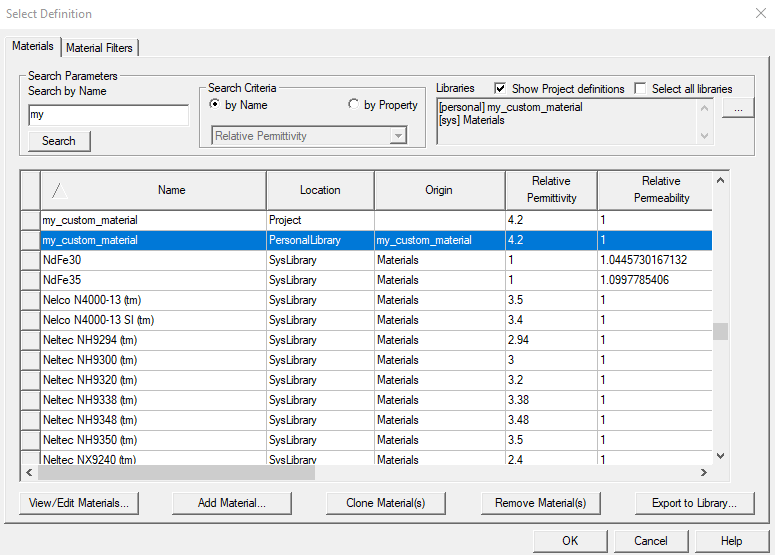Screen dimensions: 775x555
Task: Sort by the Relative Permittivity column header
Action: 550,190
